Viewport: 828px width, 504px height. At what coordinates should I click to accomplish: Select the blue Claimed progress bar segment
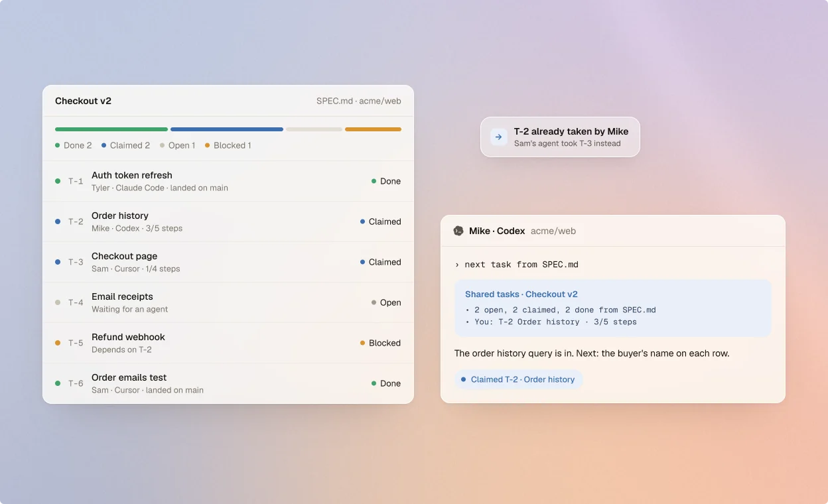[x=227, y=129]
